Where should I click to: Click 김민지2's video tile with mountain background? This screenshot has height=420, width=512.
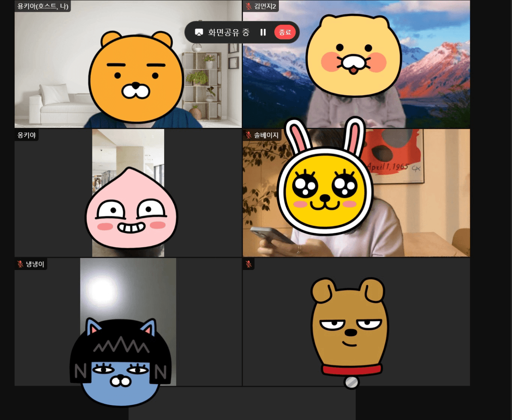(x=356, y=64)
